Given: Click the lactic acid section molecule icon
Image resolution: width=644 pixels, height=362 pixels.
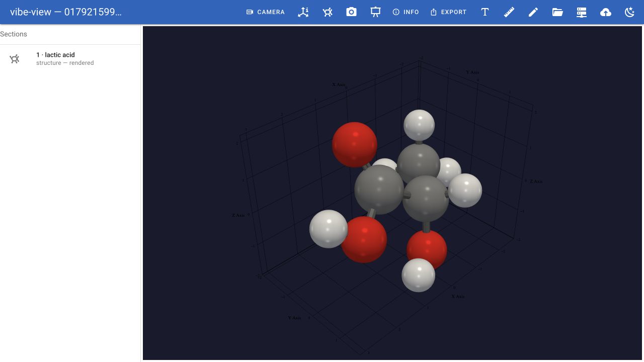Looking at the screenshot, I should (15, 59).
